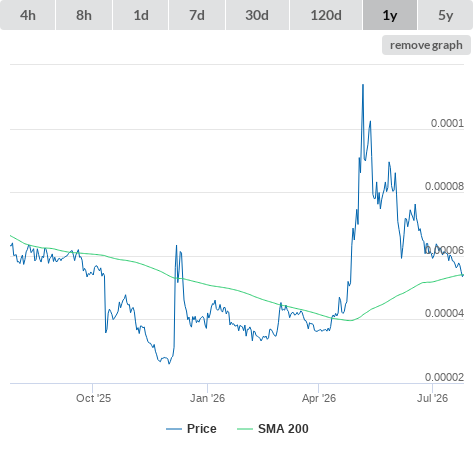Image resolution: width=474 pixels, height=455 pixels.
Task: Click the remove graph button
Action: [426, 45]
